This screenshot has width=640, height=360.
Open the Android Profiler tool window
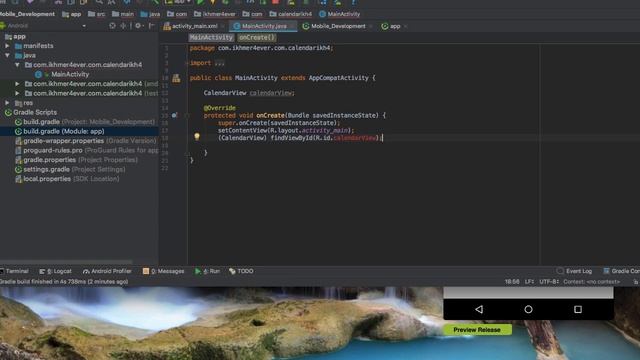107,271
